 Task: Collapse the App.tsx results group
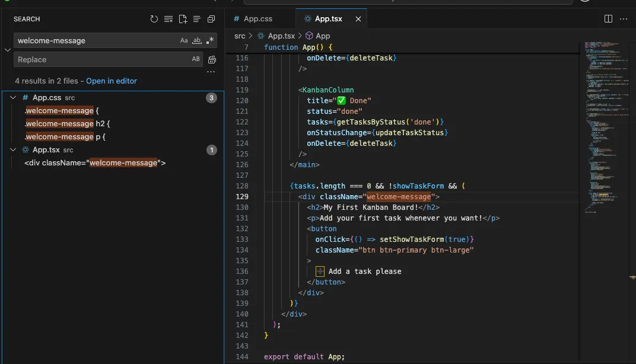pos(14,150)
